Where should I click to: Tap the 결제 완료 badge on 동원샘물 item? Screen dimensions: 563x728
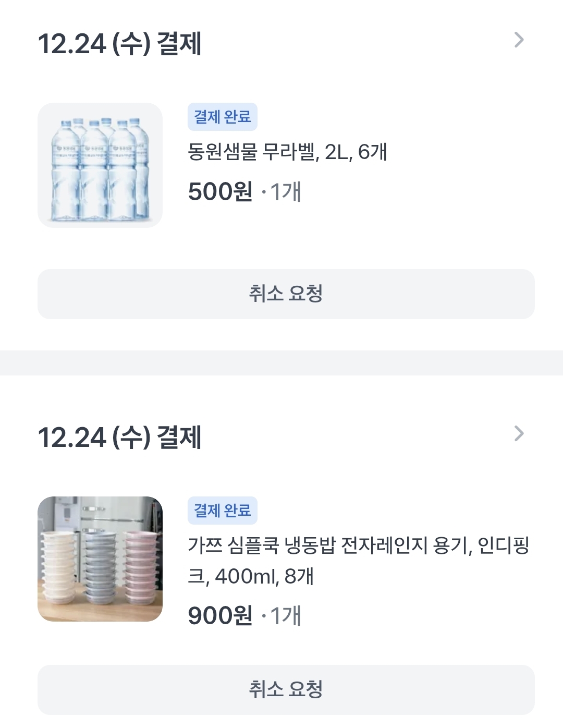223,117
